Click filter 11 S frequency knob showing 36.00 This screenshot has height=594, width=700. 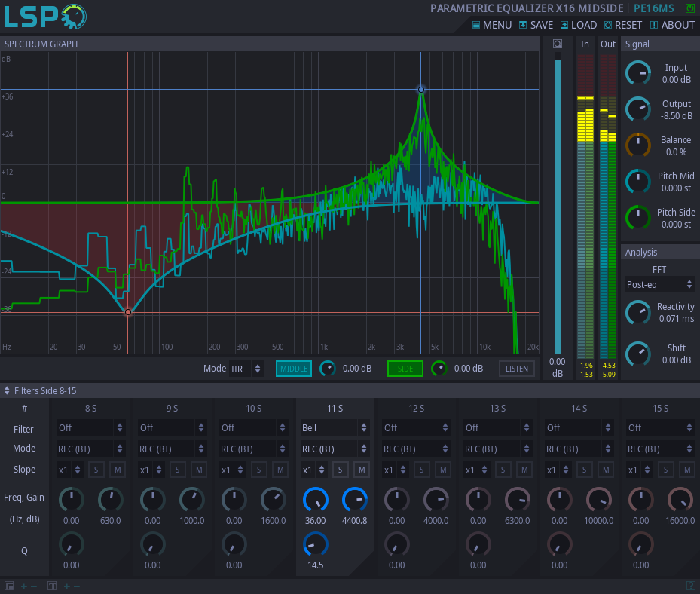click(x=316, y=500)
